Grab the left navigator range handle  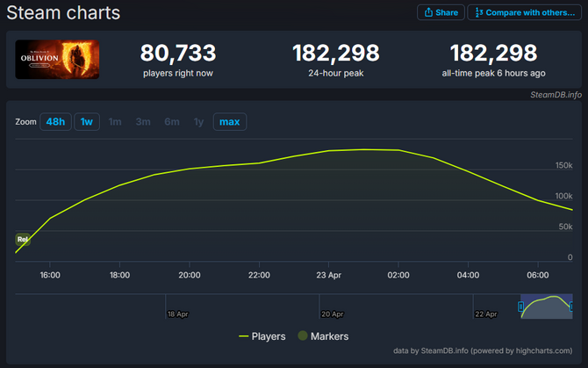(520, 307)
